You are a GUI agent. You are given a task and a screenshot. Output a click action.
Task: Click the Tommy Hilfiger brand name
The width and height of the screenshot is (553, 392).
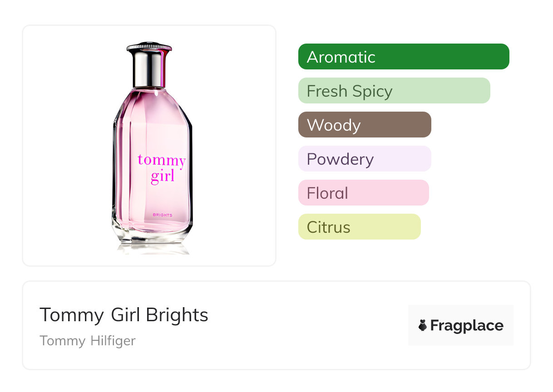[x=88, y=341]
